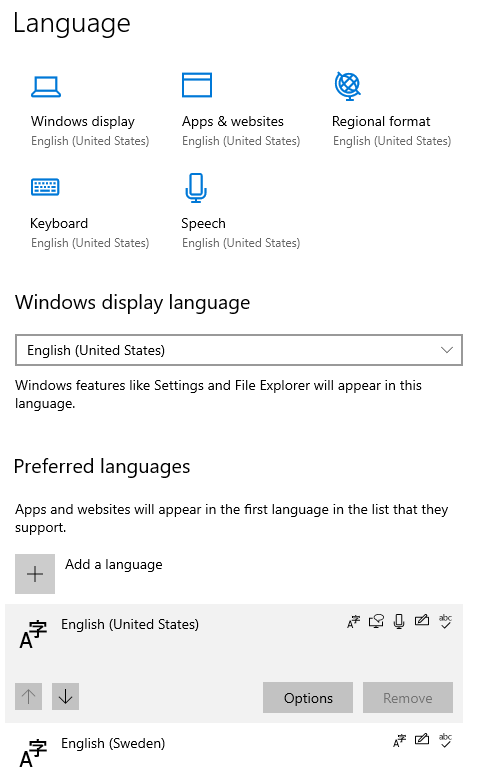Select the English (United States) language row
Image resolution: width=500 pixels, height=781 pixels.
[234, 663]
